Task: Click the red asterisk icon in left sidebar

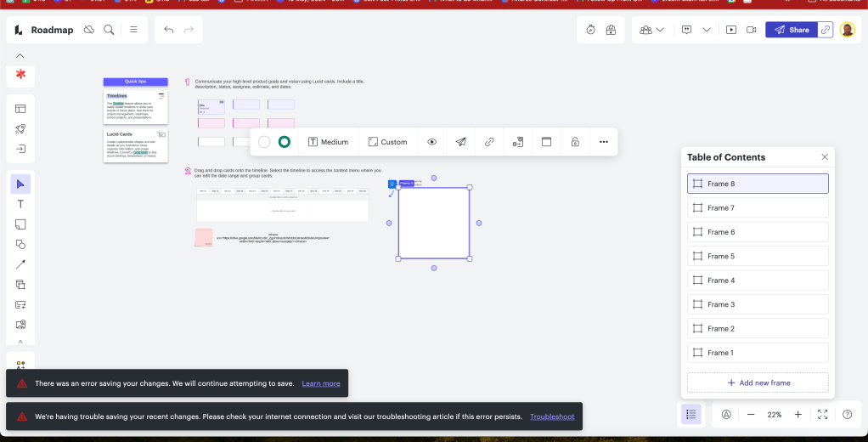Action: pos(20,74)
